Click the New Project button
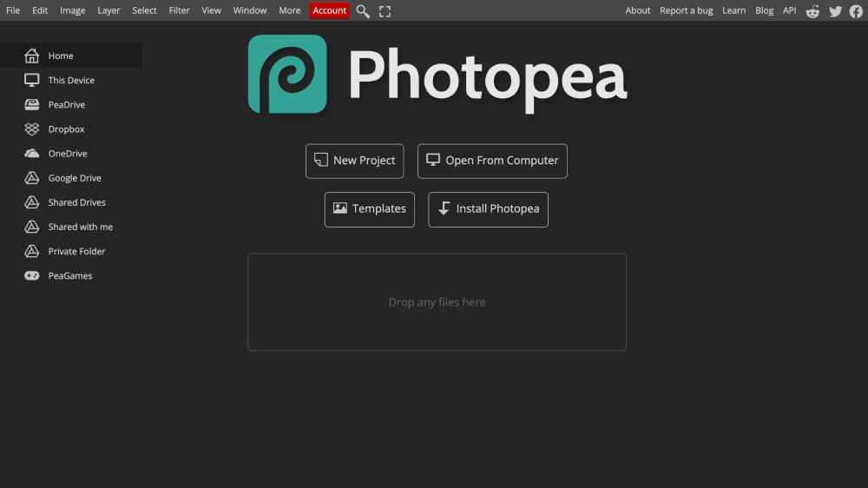The image size is (868, 488). pos(355,162)
